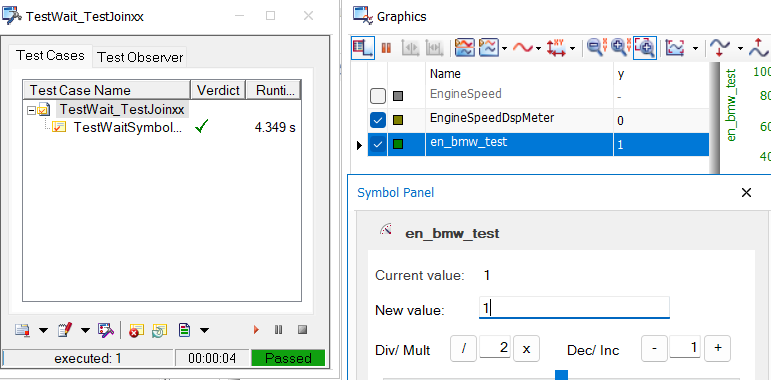Open the test report icon in test module toolbar
771x380 pixels.
point(23,330)
